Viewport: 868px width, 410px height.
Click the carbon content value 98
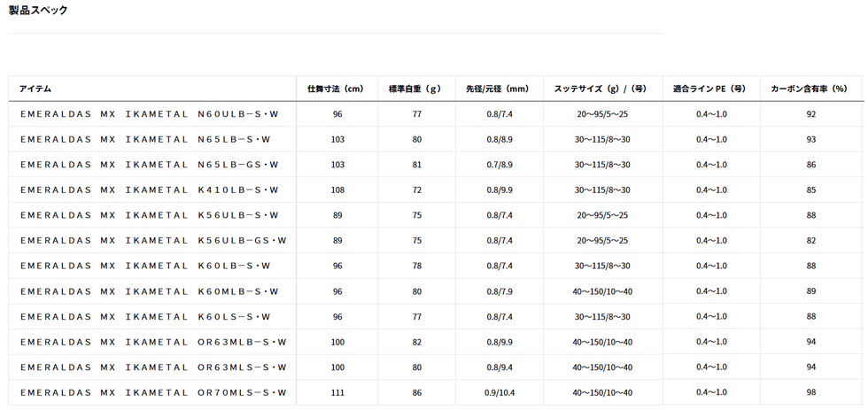point(811,392)
